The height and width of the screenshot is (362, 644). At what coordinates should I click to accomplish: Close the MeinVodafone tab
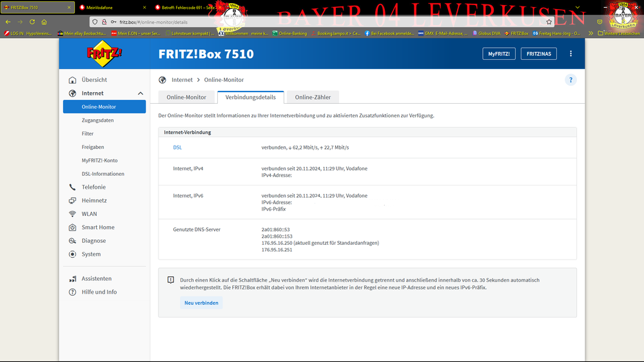pos(144,7)
